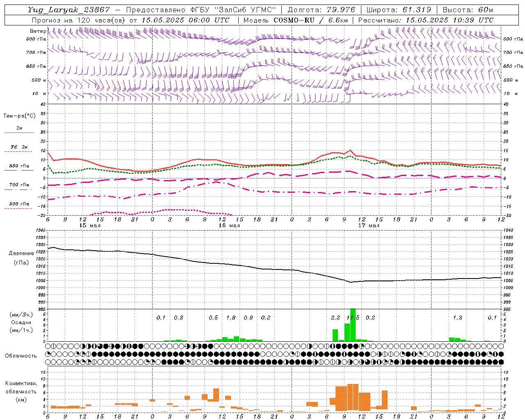Click the Облачность cloud cover label
525x420 pixels.
click(x=21, y=356)
